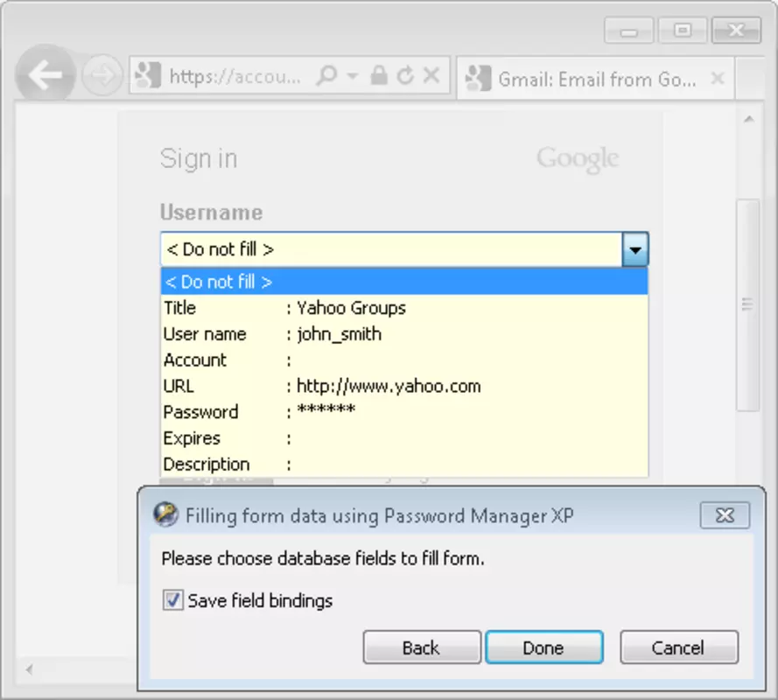Click the security lock icon in address bar
This screenshot has width=778, height=700.
(379, 75)
